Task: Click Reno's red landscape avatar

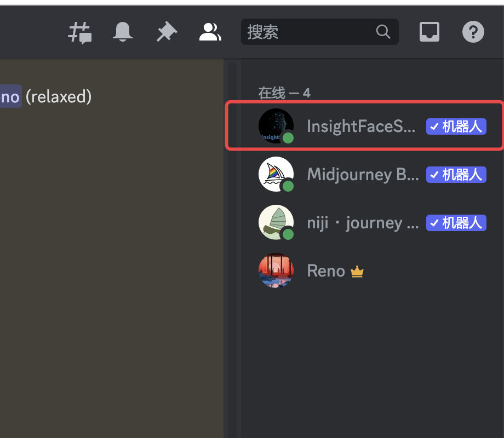Action: coord(276,270)
